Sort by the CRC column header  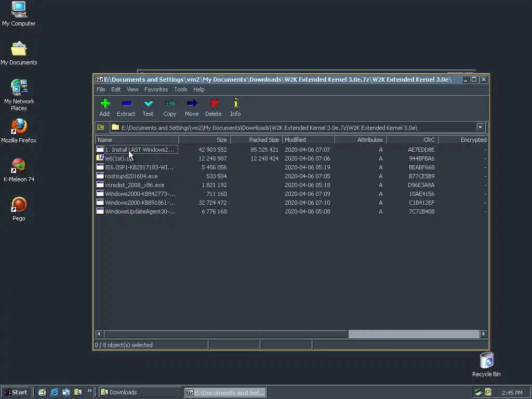(412, 140)
